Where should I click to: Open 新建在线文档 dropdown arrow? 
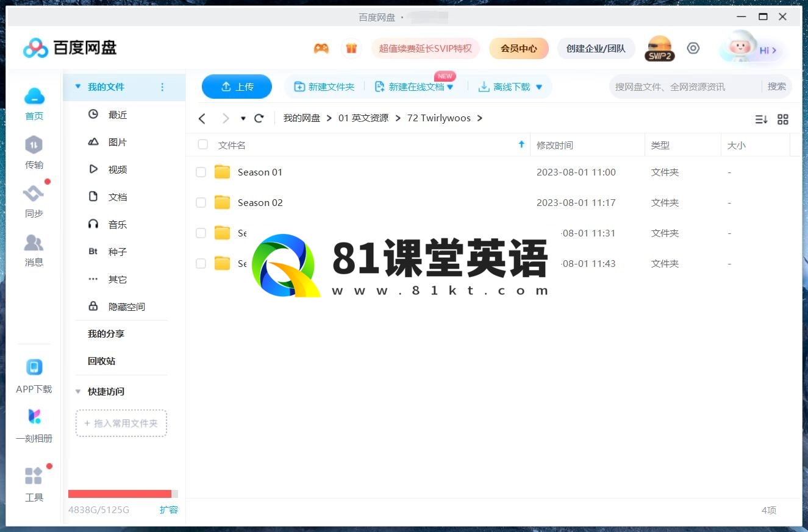[x=450, y=87]
